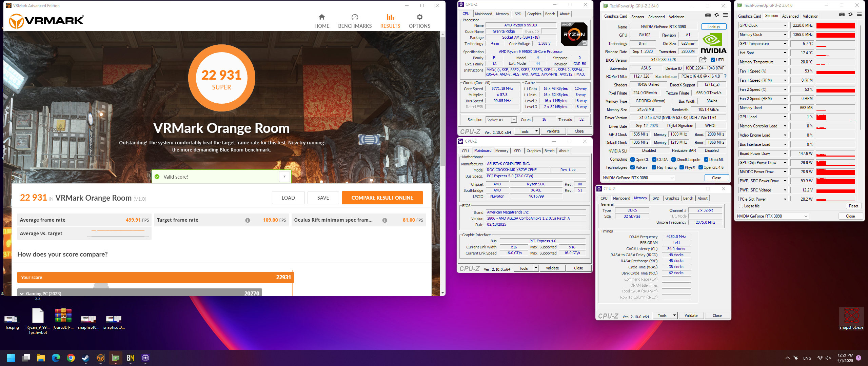Open the valid score help question mark

(284, 177)
